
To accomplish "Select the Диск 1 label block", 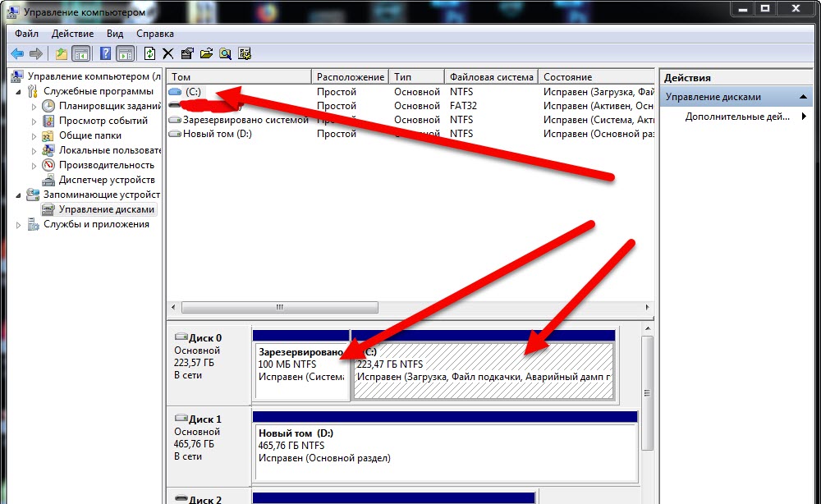I will (209, 446).
